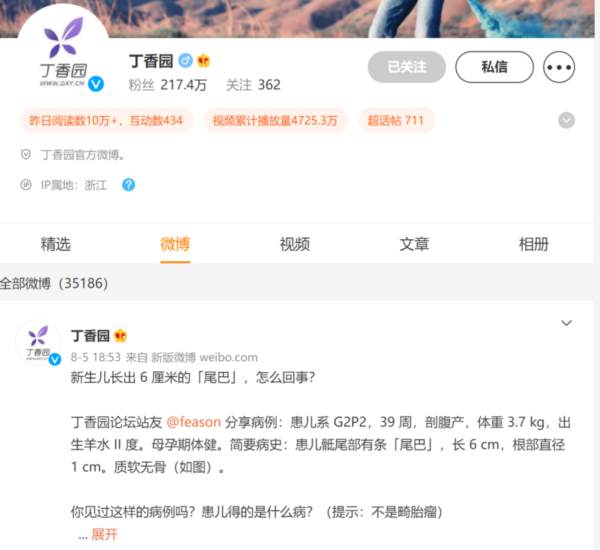
Task: Click the VIP badge beside post author name
Action: (x=121, y=336)
